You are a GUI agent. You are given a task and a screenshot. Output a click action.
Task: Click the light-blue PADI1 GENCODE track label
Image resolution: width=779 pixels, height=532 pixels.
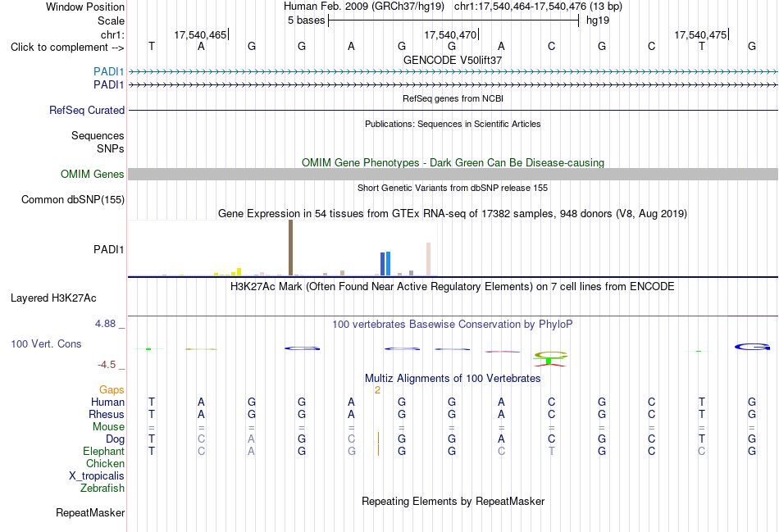(x=108, y=71)
